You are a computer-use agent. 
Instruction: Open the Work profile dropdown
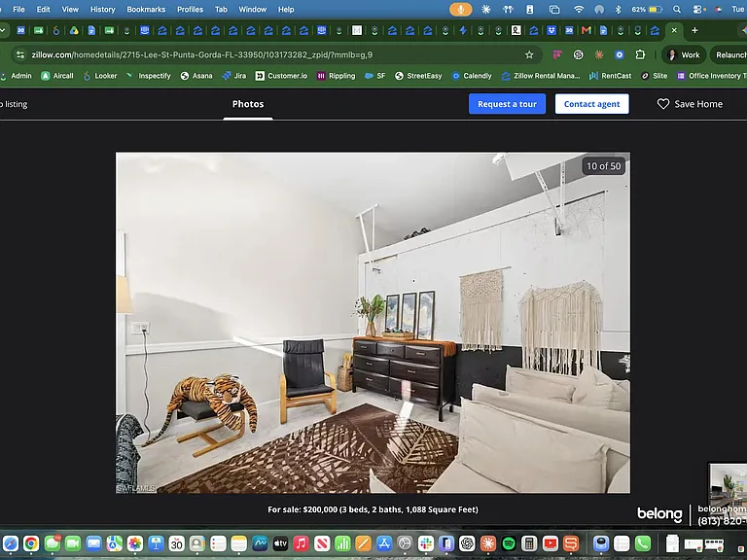[x=683, y=54]
